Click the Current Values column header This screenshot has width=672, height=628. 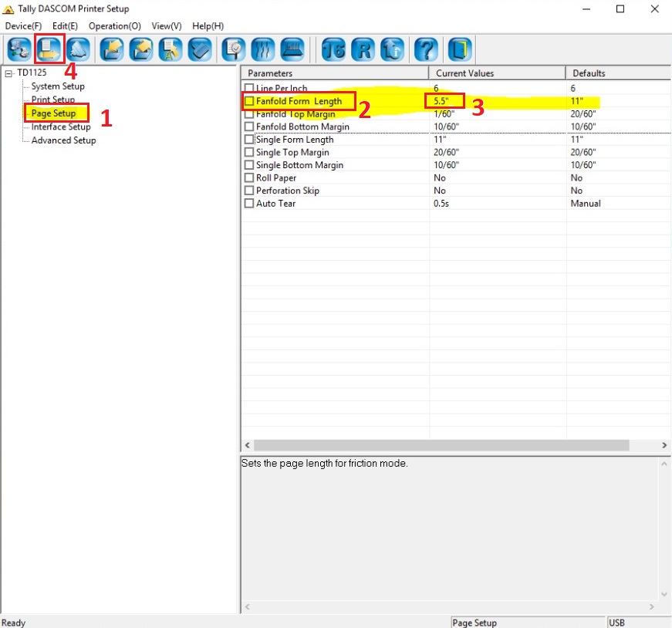(497, 73)
